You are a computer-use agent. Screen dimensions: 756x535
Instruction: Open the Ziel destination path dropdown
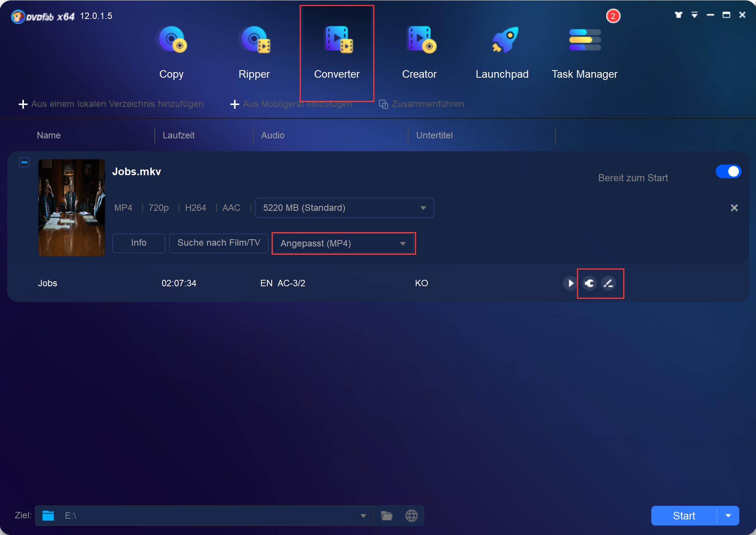tap(363, 516)
